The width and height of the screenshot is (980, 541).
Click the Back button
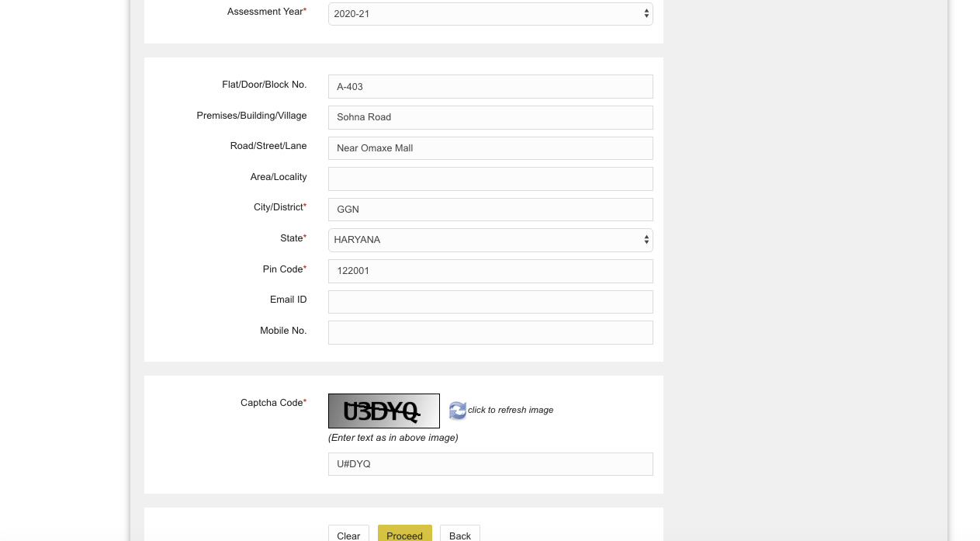(459, 535)
